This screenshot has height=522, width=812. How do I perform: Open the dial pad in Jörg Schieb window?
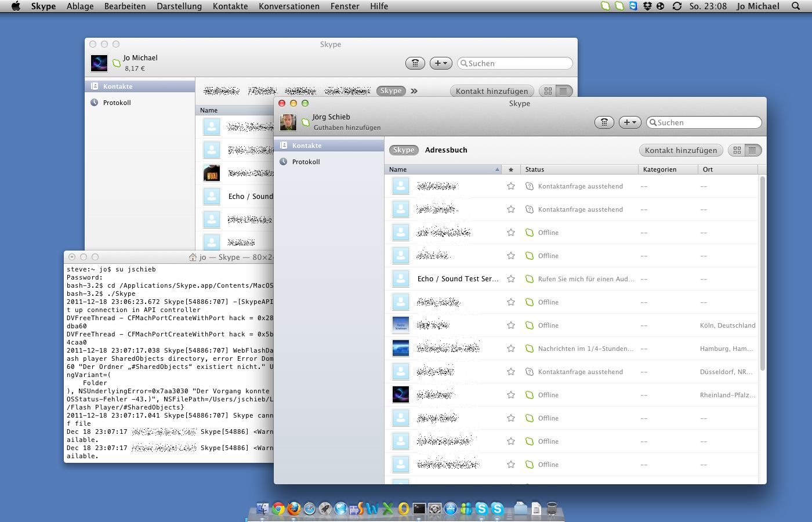tap(604, 122)
